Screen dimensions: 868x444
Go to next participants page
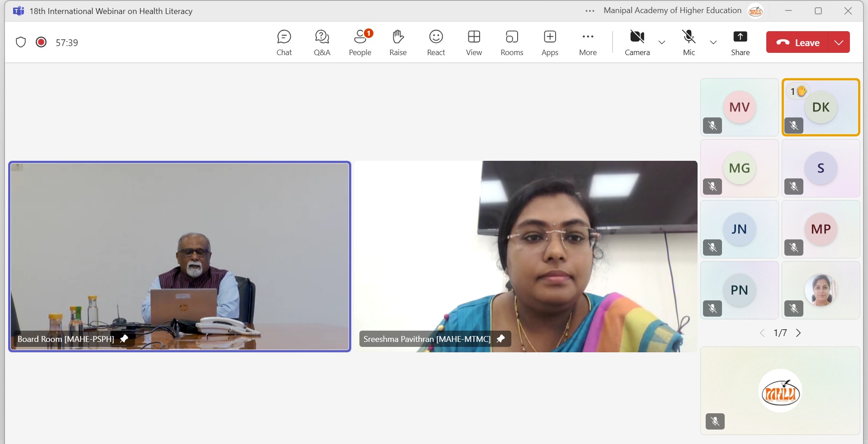pyautogui.click(x=798, y=333)
